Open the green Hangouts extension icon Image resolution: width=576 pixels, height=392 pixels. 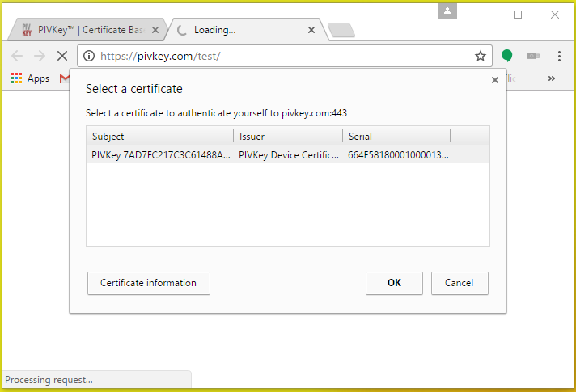[x=507, y=56]
